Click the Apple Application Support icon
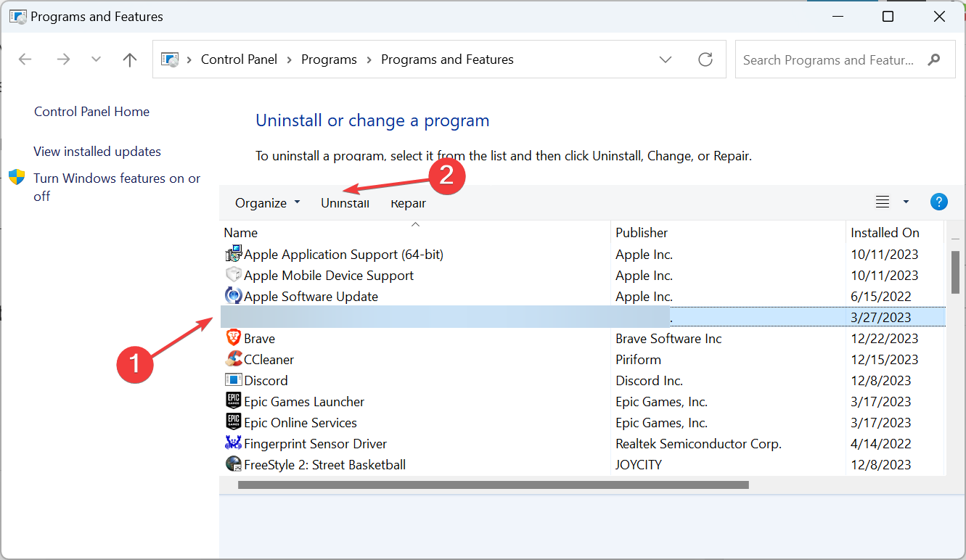This screenshot has height=560, width=966. (233, 255)
